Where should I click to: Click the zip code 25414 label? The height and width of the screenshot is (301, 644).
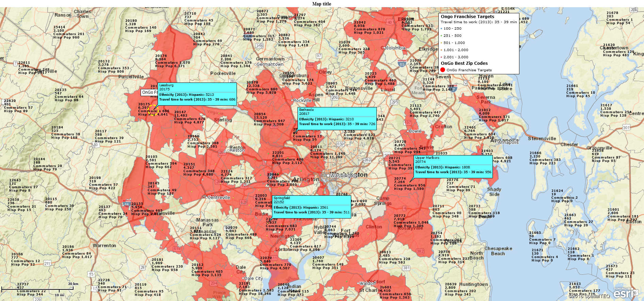point(59,27)
